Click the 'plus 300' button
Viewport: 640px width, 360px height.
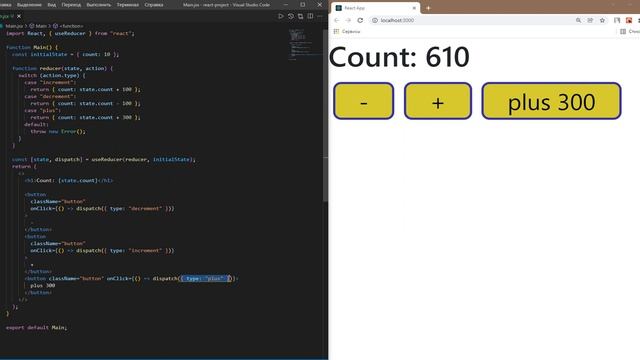[x=551, y=101]
